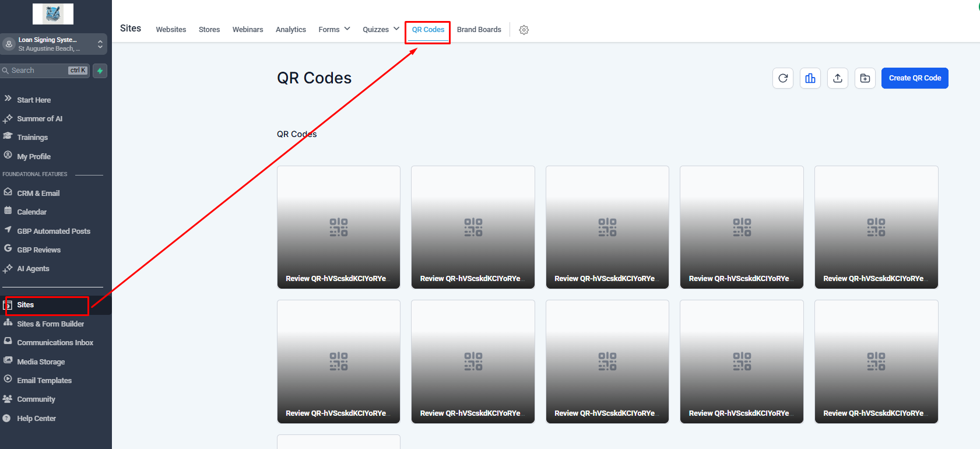The width and height of the screenshot is (980, 449).
Task: Click the GBP Automated Posts paper-plane icon
Action: point(8,230)
